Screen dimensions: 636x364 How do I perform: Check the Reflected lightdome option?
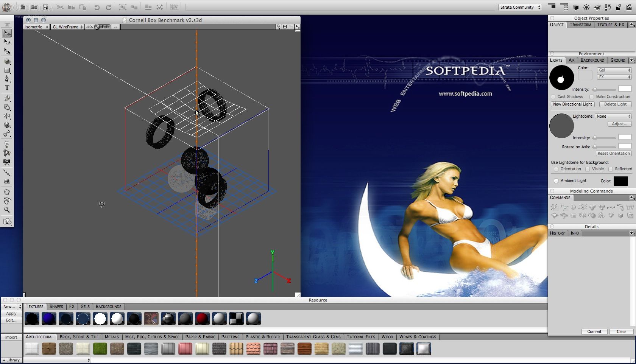pos(611,169)
